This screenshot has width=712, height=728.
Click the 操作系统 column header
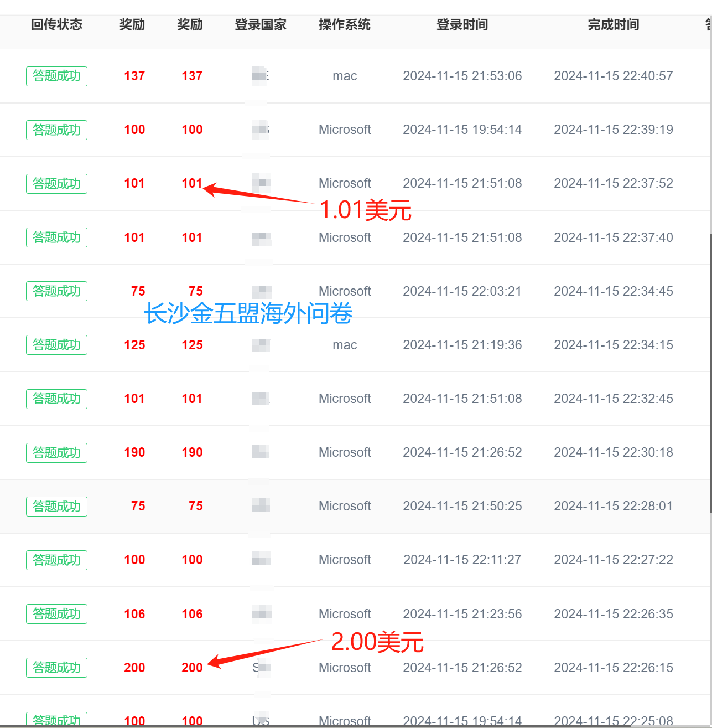coord(345,25)
